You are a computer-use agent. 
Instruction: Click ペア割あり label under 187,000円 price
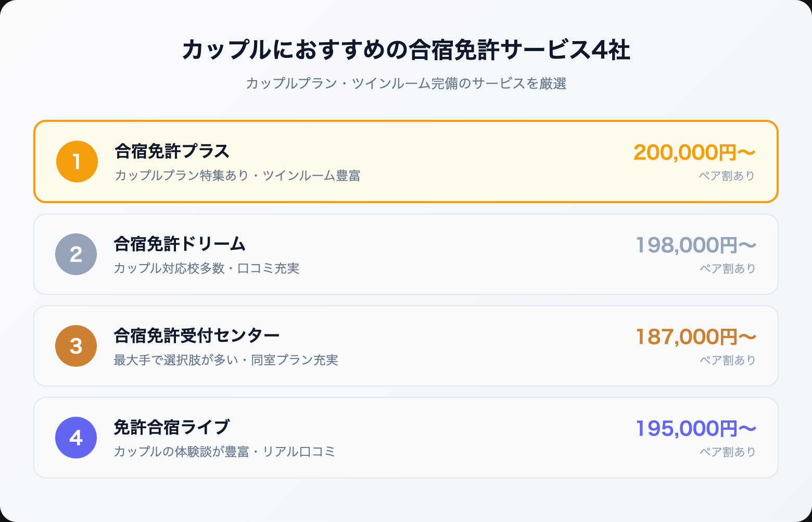pyautogui.click(x=727, y=360)
